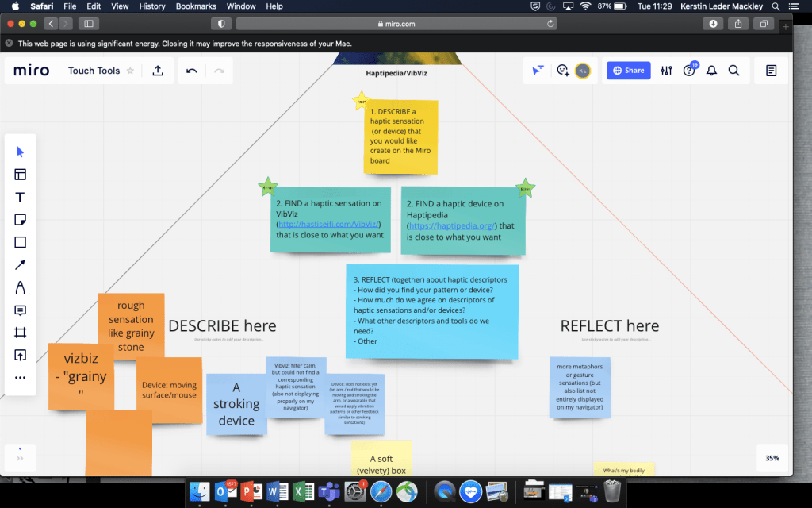Toggle collaborators' cursors visibility
This screenshot has height=508, width=812.
[538, 71]
